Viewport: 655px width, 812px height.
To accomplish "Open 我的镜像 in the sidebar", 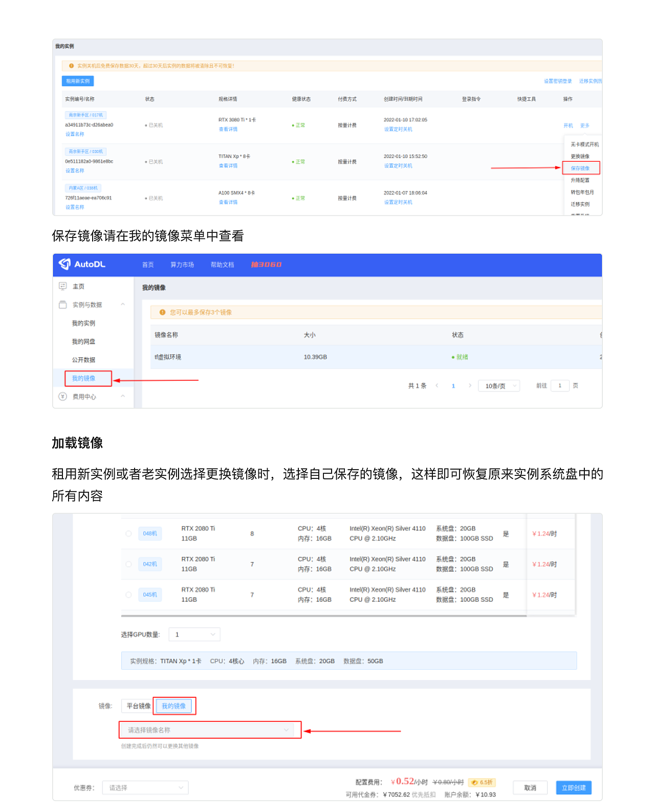I will [83, 378].
